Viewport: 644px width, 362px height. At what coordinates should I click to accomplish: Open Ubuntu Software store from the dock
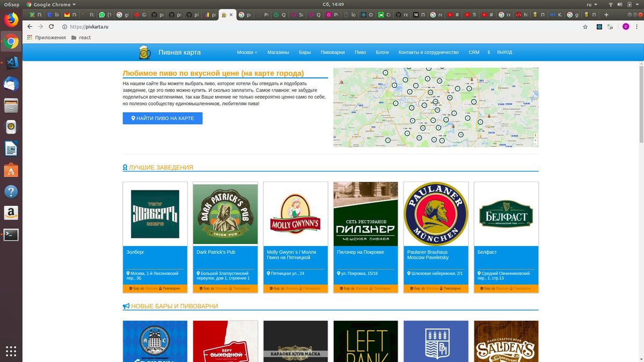pyautogui.click(x=11, y=170)
